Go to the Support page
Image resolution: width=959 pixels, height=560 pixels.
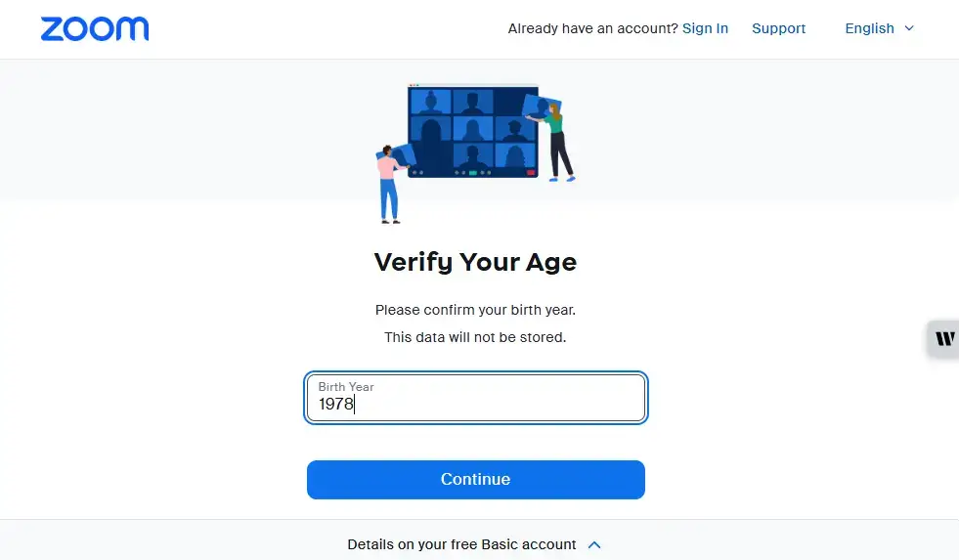click(x=778, y=28)
